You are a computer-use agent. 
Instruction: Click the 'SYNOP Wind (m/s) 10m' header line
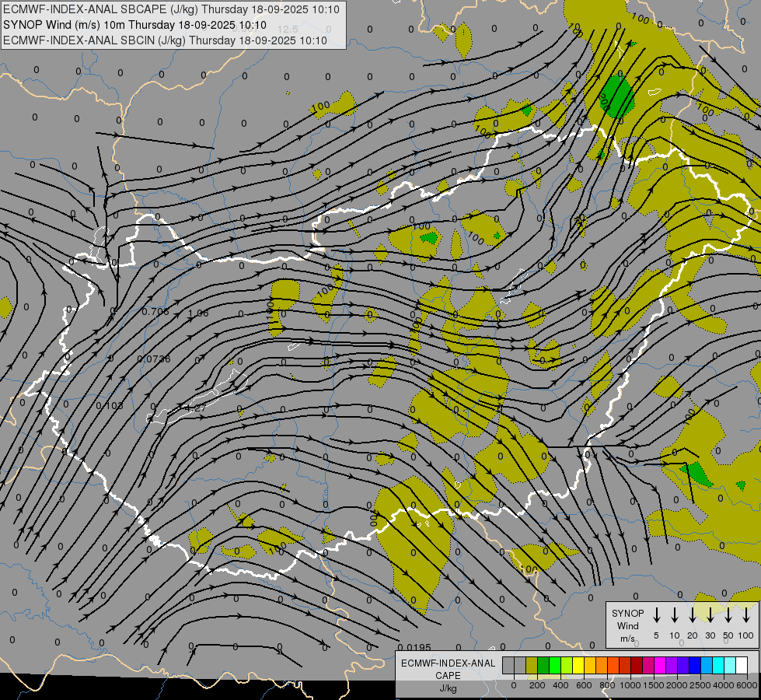pos(134,25)
